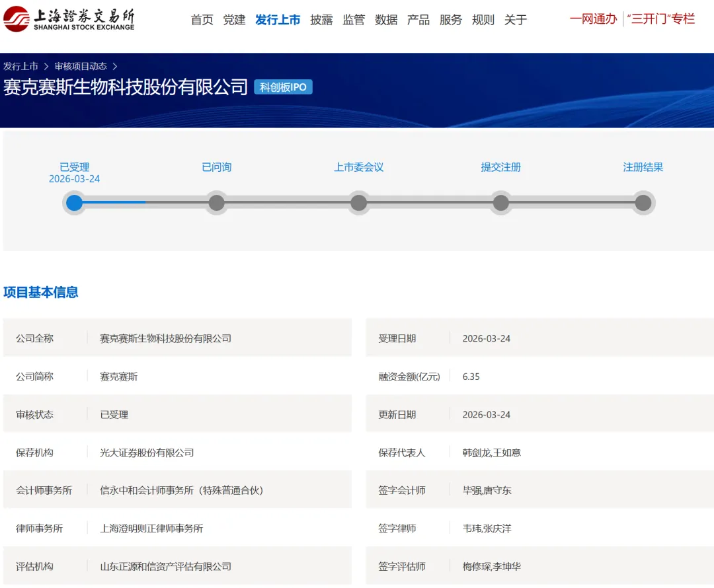Open the 披露 menu item
714x588 pixels.
pos(321,20)
